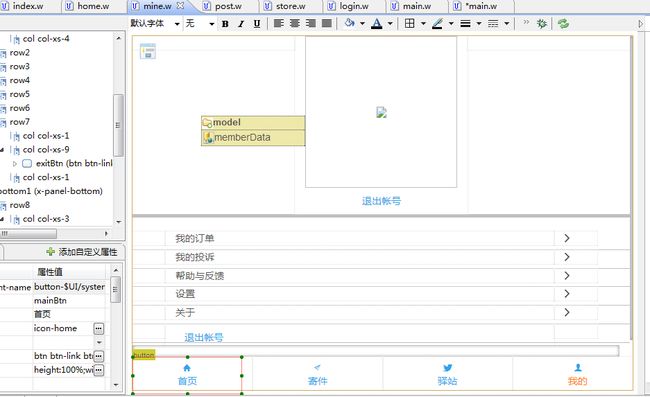650x397 pixels.
Task: Switch to the post.w tab
Action: coord(228,6)
